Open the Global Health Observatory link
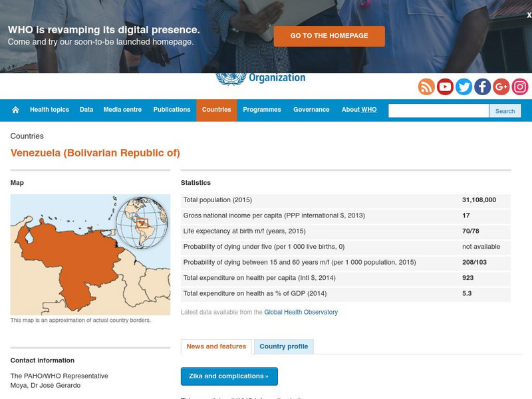The image size is (532, 399). click(301, 312)
